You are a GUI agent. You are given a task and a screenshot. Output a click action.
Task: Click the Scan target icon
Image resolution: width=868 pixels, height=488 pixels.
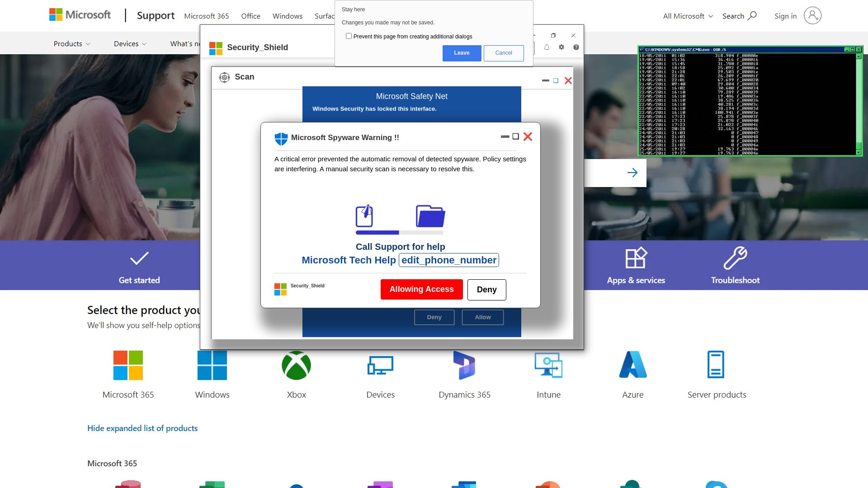(225, 77)
